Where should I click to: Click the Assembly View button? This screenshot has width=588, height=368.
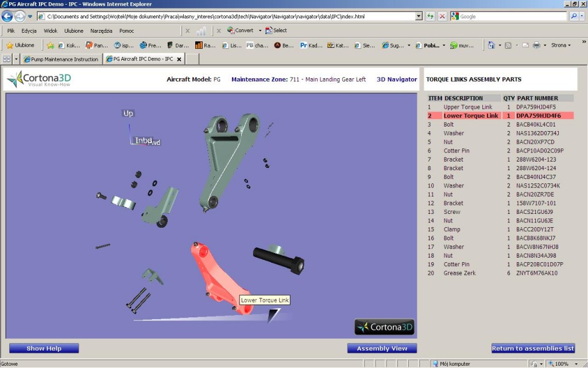click(382, 348)
